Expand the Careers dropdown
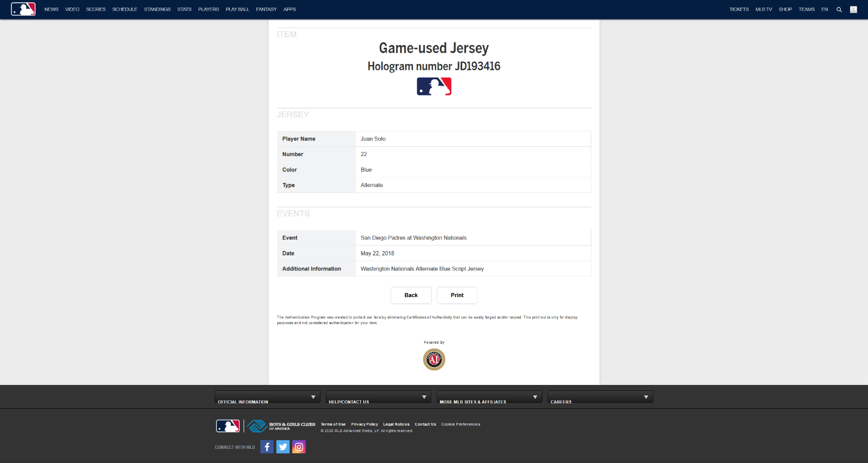868x463 pixels. click(600, 397)
